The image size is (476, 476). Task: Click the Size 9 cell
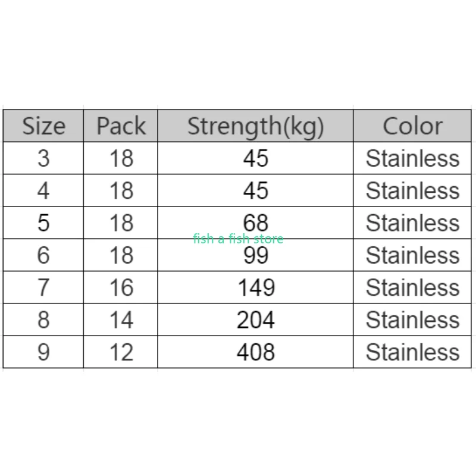(43, 352)
